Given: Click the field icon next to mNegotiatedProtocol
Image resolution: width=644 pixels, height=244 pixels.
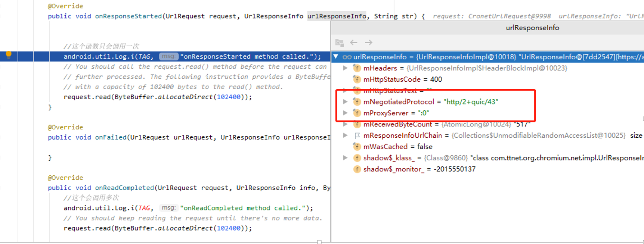Looking at the screenshot, I should point(357,102).
